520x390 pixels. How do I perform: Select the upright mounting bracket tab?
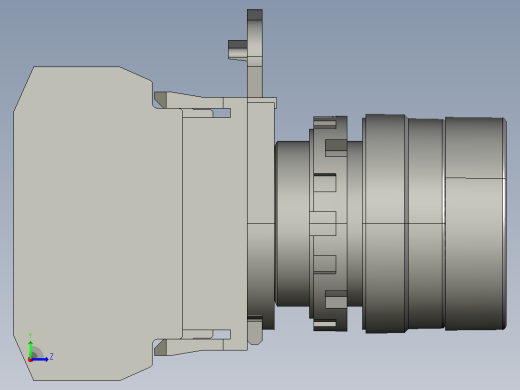pyautogui.click(x=255, y=53)
